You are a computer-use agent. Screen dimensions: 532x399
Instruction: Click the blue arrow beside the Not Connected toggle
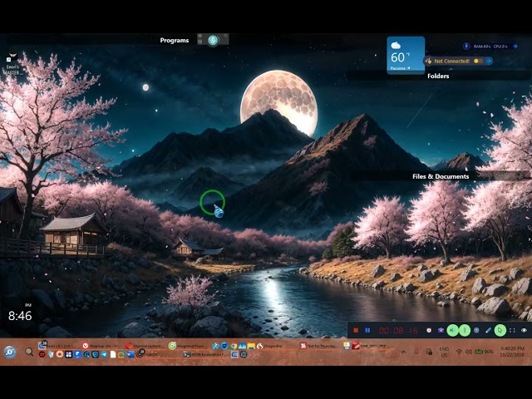tap(489, 61)
